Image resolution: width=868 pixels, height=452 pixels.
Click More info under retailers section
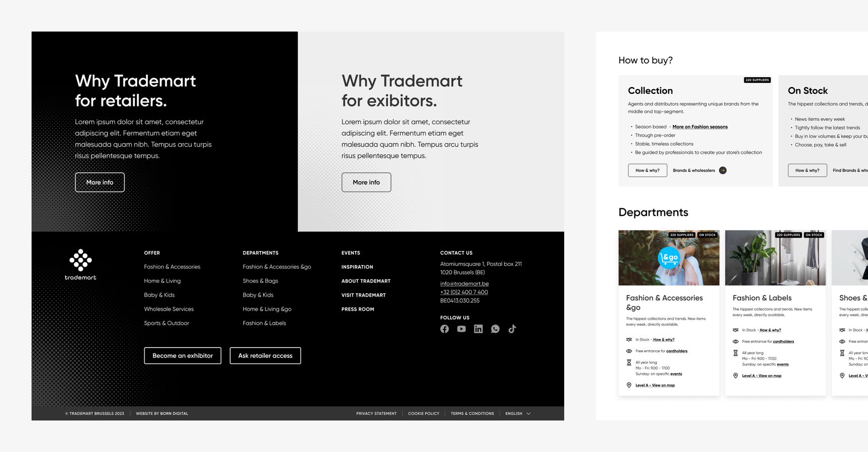(x=100, y=182)
